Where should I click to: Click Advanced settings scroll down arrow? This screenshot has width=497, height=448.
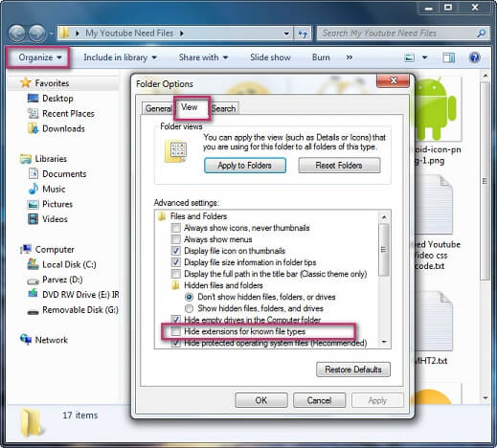[x=384, y=342]
